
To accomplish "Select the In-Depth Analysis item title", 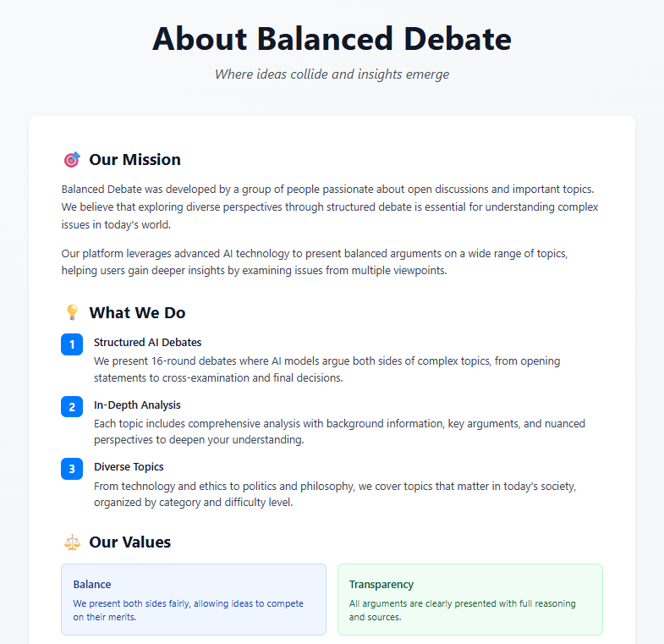I will [x=137, y=405].
